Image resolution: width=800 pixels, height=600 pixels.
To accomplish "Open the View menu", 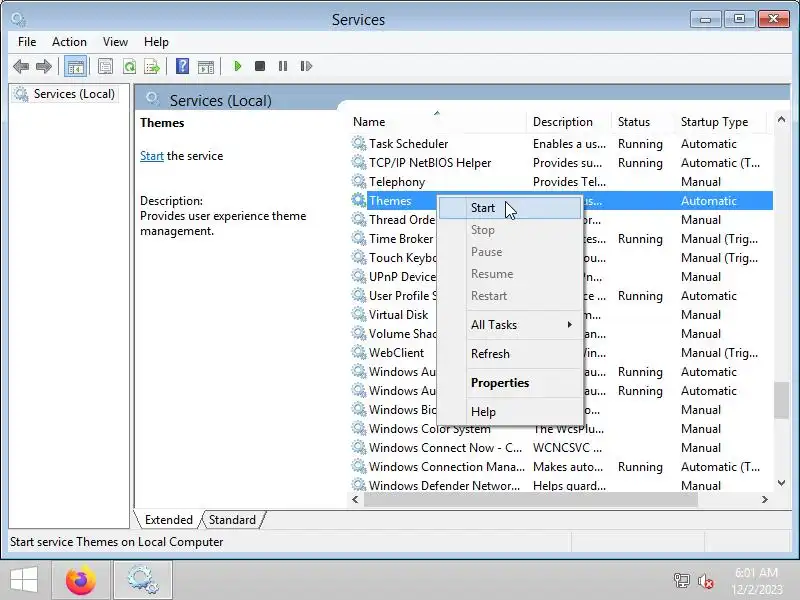I will point(115,42).
